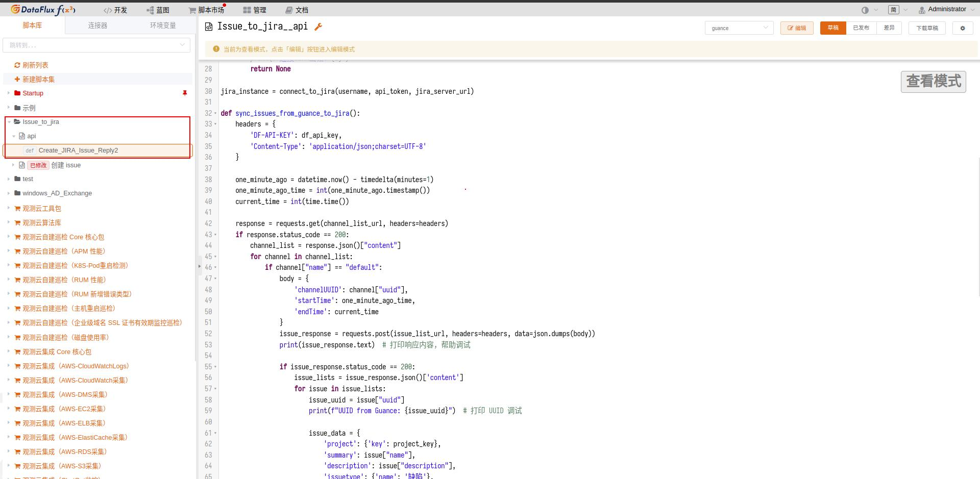The height and width of the screenshot is (479, 980).
Task: Click the def badge of Create_JIRA_Issue_Reply2
Action: click(x=30, y=150)
